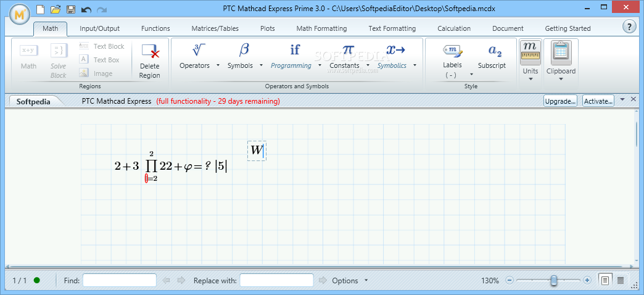
Task: Insert a Text Box
Action: [99, 60]
